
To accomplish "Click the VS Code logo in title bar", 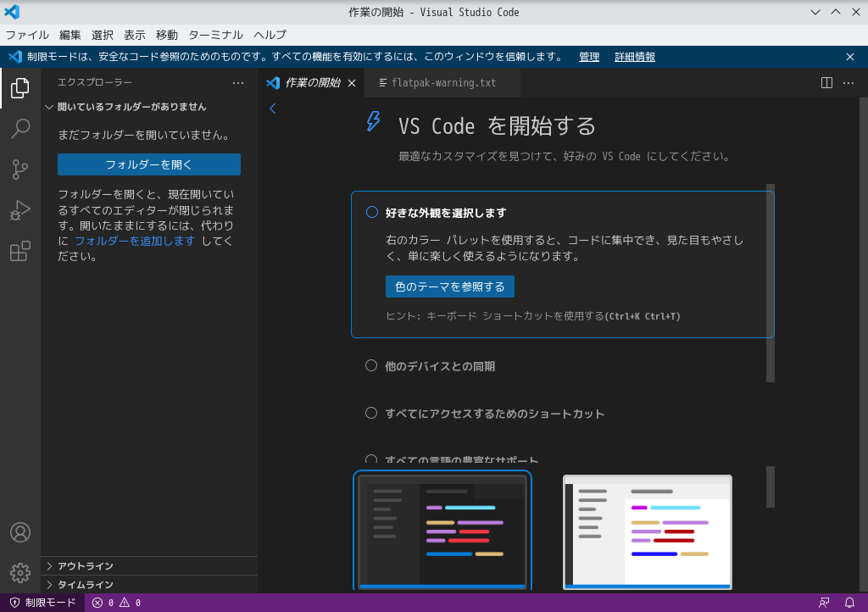I will (x=12, y=12).
